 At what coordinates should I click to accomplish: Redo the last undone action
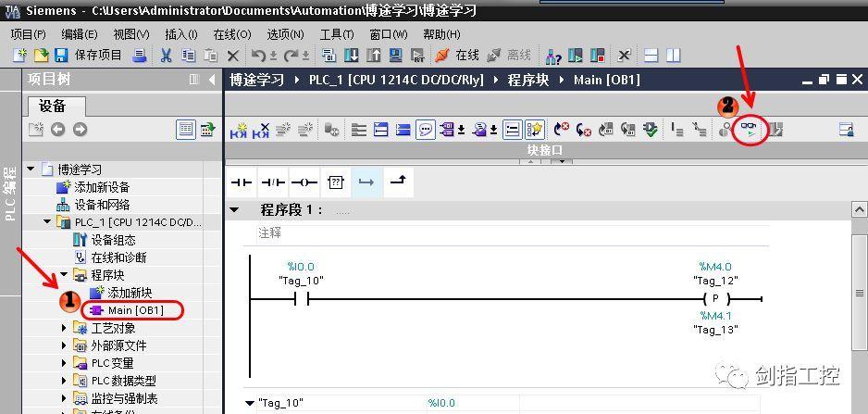pos(291,55)
